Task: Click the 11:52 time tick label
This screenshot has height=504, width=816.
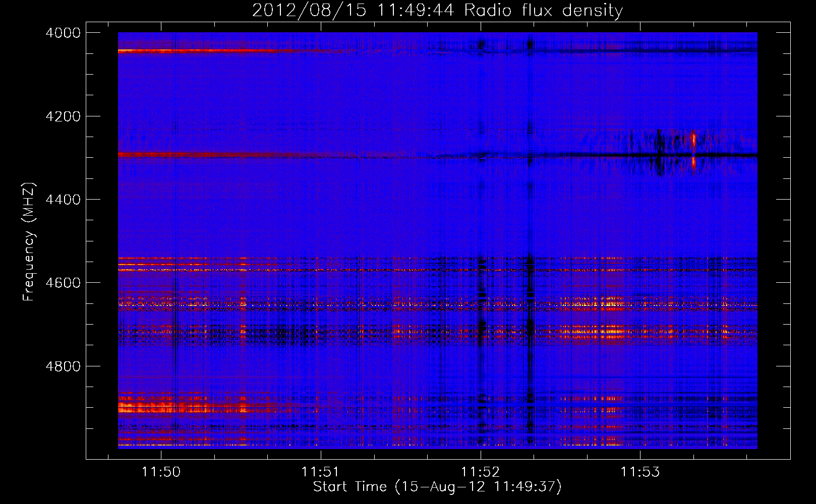Action: pyautogui.click(x=481, y=472)
